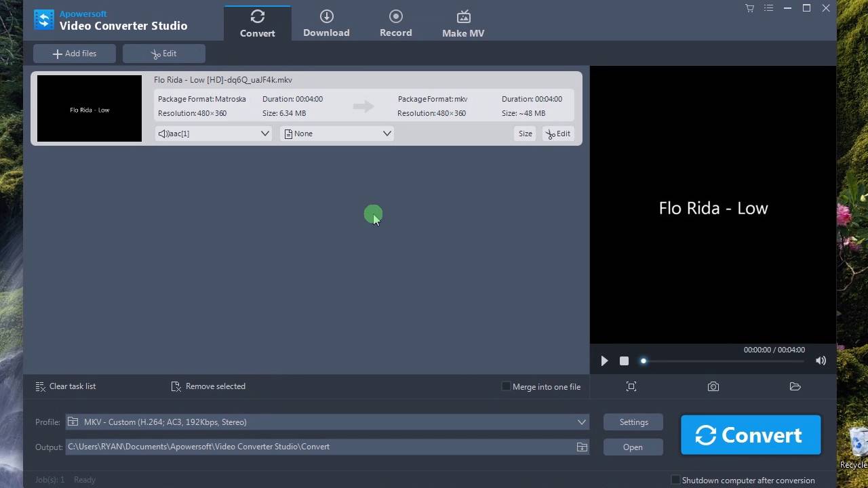This screenshot has width=868, height=488.
Task: Go to the Make MV tab
Action: pyautogui.click(x=463, y=24)
